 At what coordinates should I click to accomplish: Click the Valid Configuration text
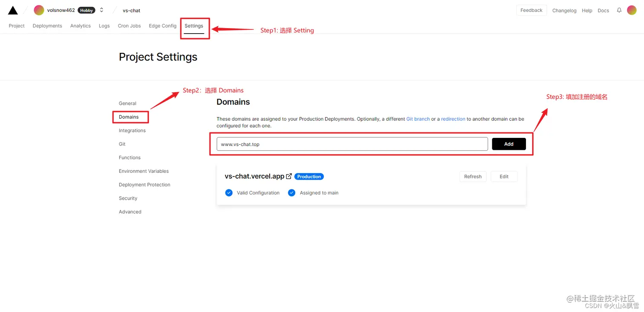(x=258, y=193)
